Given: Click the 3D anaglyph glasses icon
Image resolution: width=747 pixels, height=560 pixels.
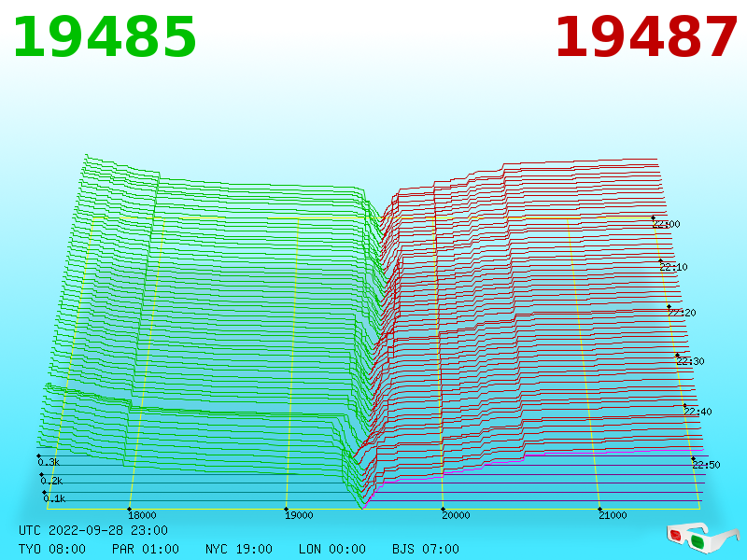Looking at the screenshot, I should coord(702,539).
